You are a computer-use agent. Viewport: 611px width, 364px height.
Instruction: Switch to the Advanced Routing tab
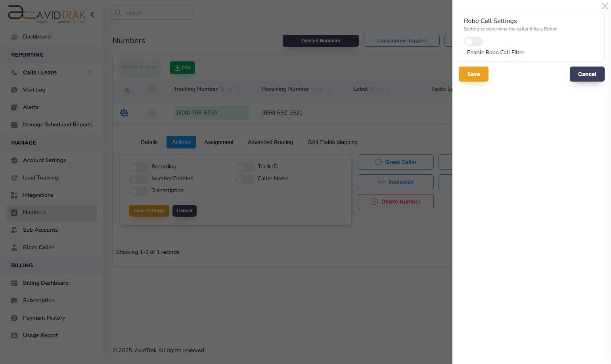(x=270, y=142)
